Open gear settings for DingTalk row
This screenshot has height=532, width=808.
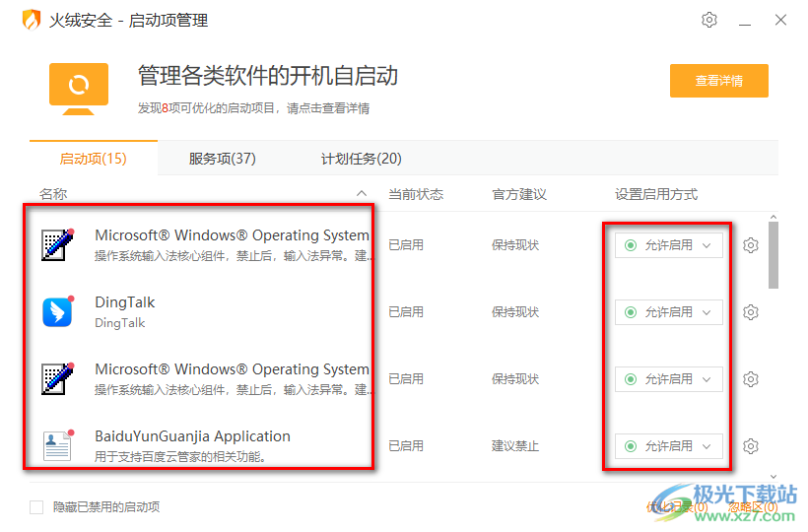pyautogui.click(x=750, y=312)
